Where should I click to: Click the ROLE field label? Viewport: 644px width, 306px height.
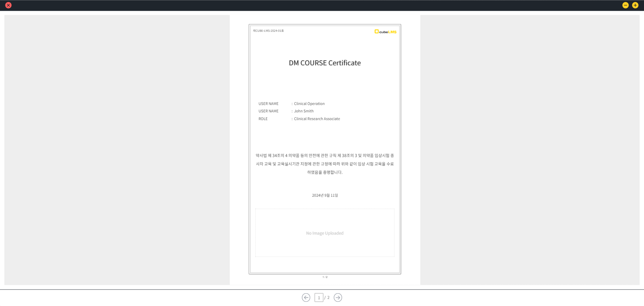[263, 119]
